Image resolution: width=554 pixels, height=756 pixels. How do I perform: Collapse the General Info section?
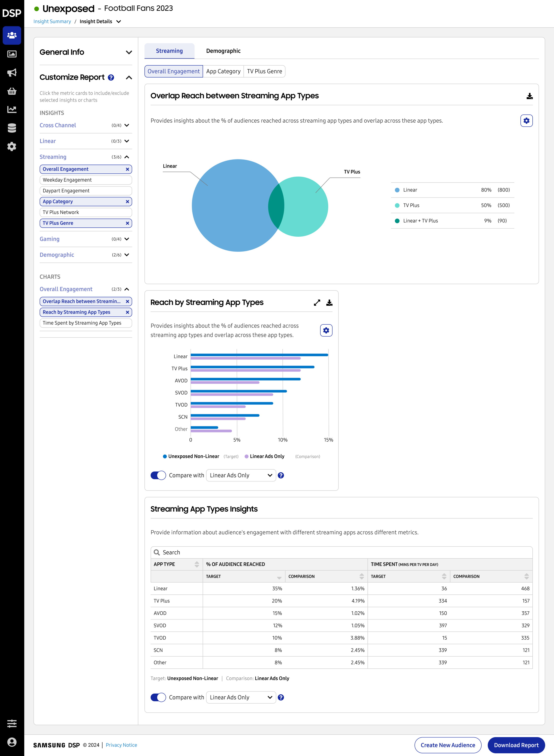click(129, 52)
